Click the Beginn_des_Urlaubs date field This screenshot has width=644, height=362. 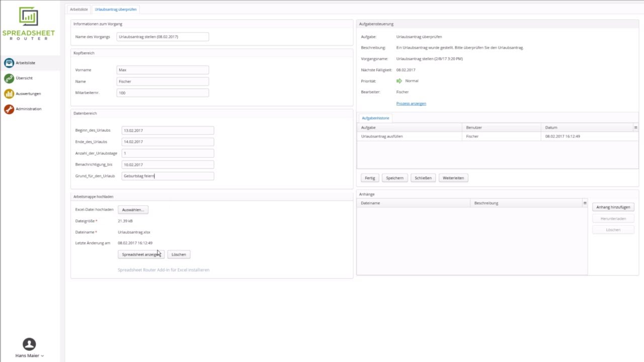coord(168,130)
